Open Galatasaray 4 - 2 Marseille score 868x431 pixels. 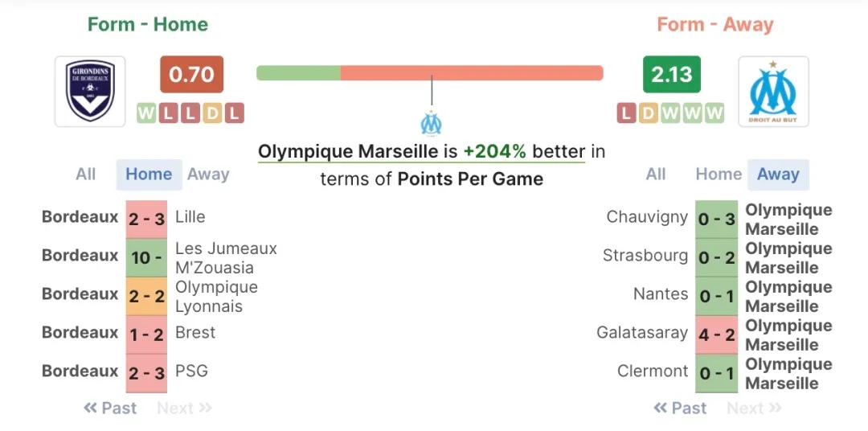(716, 335)
